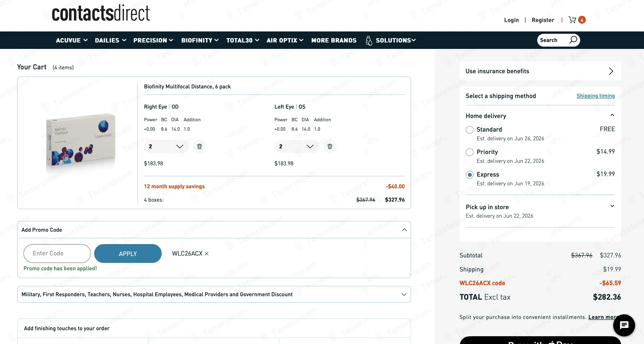Open the DAILIES menu
Image resolution: width=644 pixels, height=344 pixels.
110,40
